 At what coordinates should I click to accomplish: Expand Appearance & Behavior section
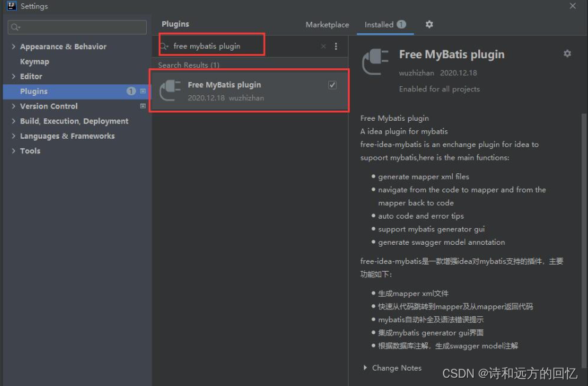(13, 47)
